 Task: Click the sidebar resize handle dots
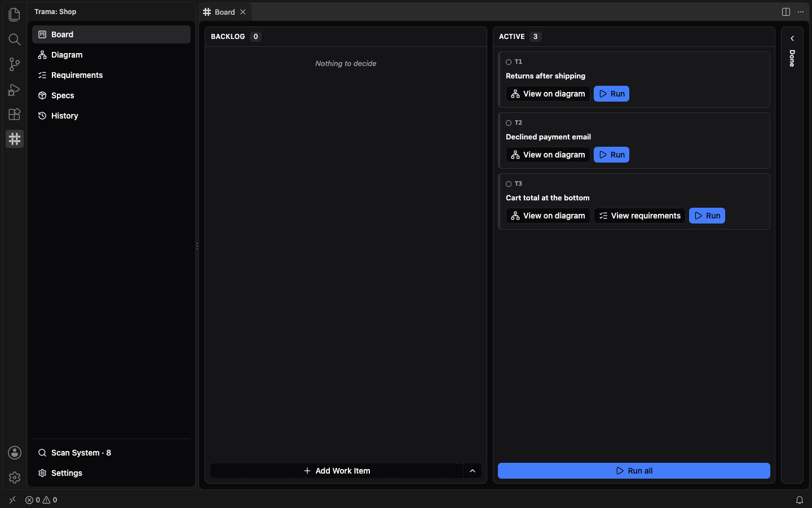coord(197,246)
